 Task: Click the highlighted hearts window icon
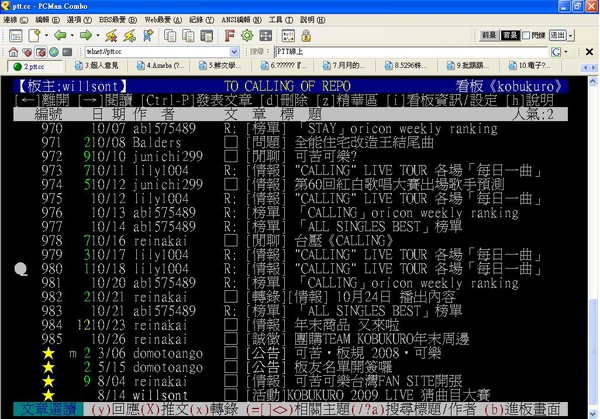pyautogui.click(x=41, y=52)
